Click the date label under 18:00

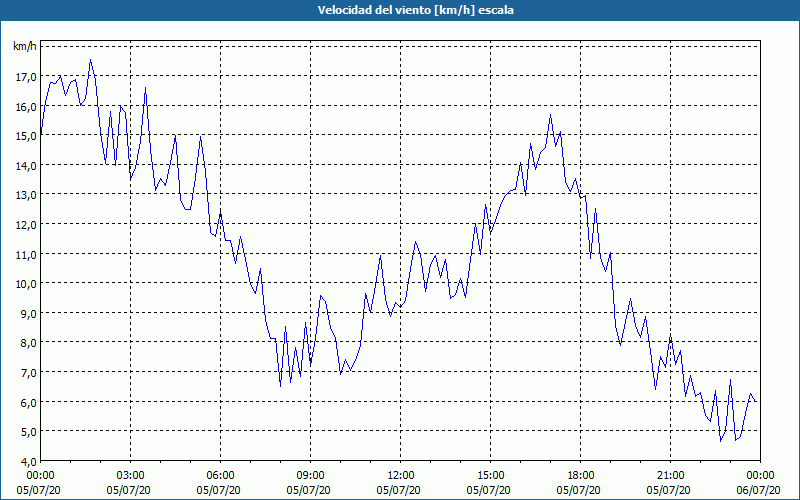tap(579, 490)
